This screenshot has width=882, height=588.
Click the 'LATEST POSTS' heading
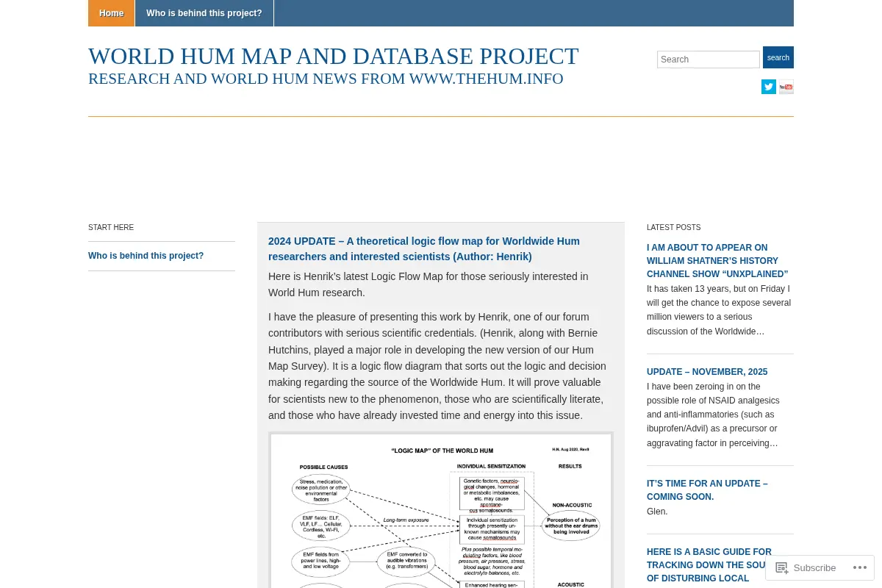pos(674,228)
